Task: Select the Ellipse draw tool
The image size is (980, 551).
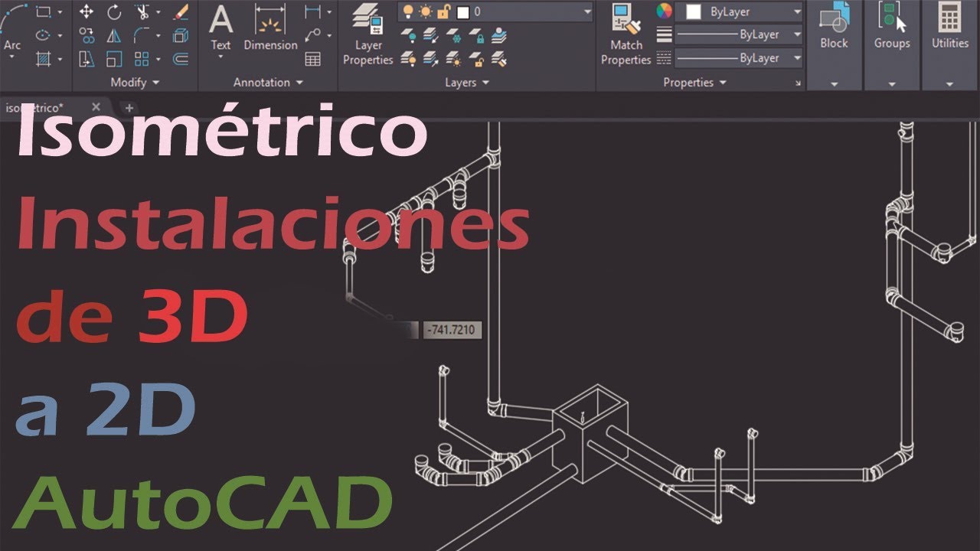Action: tap(43, 35)
